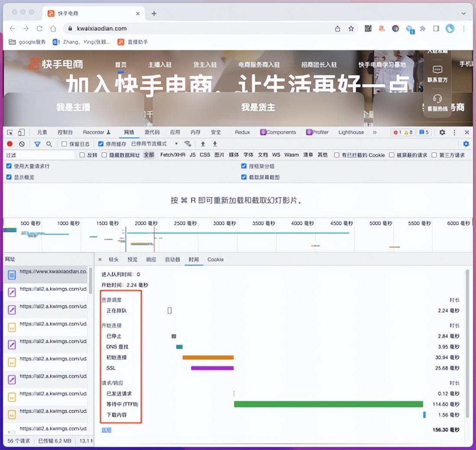Open the browser tab search chevron

pos(463,13)
